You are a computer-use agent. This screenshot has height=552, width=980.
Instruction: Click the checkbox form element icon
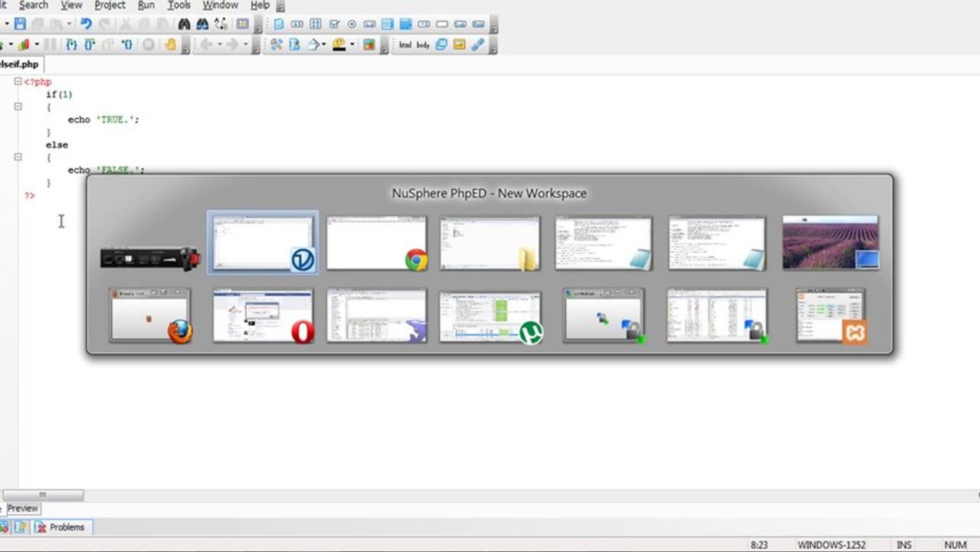pos(334,25)
